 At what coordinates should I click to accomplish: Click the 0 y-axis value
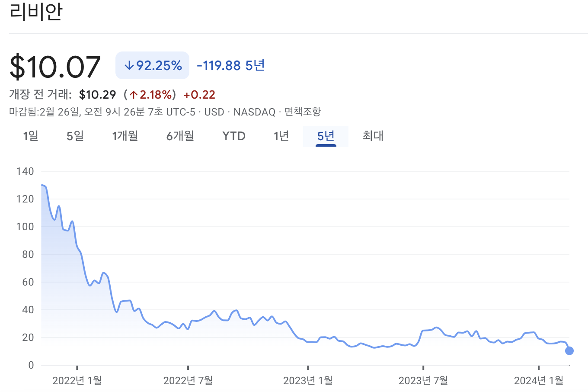pyautogui.click(x=31, y=365)
